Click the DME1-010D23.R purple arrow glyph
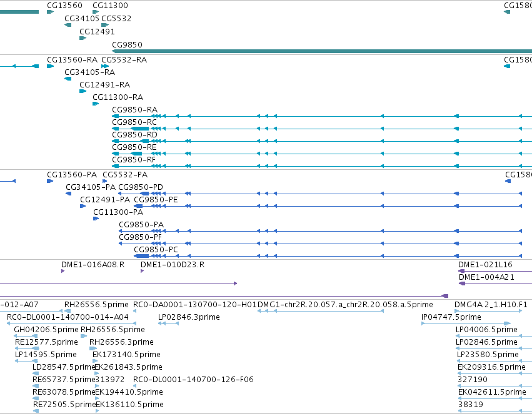 142,271
